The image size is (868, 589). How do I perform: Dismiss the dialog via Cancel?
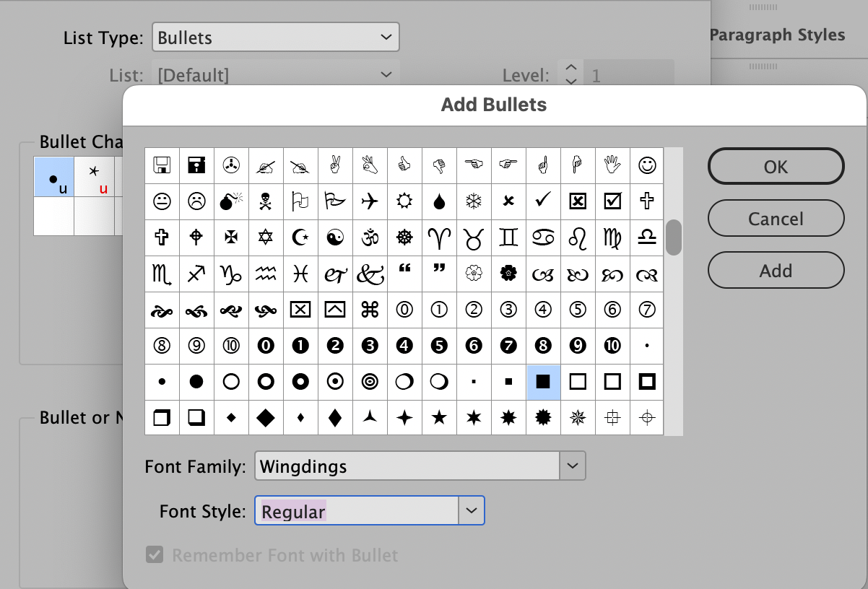[x=776, y=219]
